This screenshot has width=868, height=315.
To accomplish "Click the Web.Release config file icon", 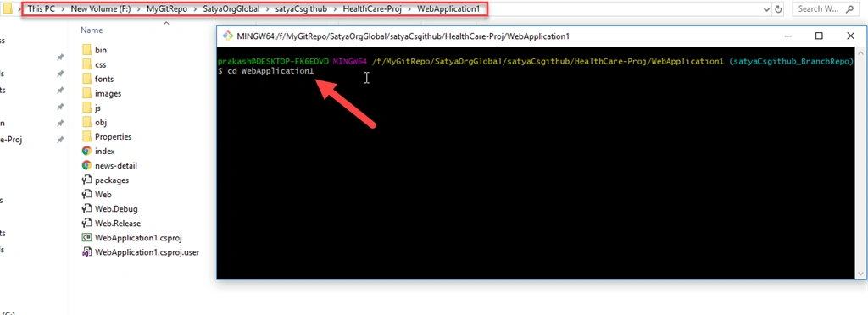I will (86, 224).
